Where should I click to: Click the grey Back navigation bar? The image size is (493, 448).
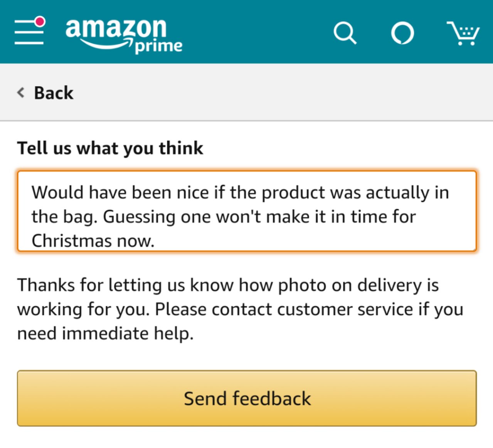click(x=247, y=92)
